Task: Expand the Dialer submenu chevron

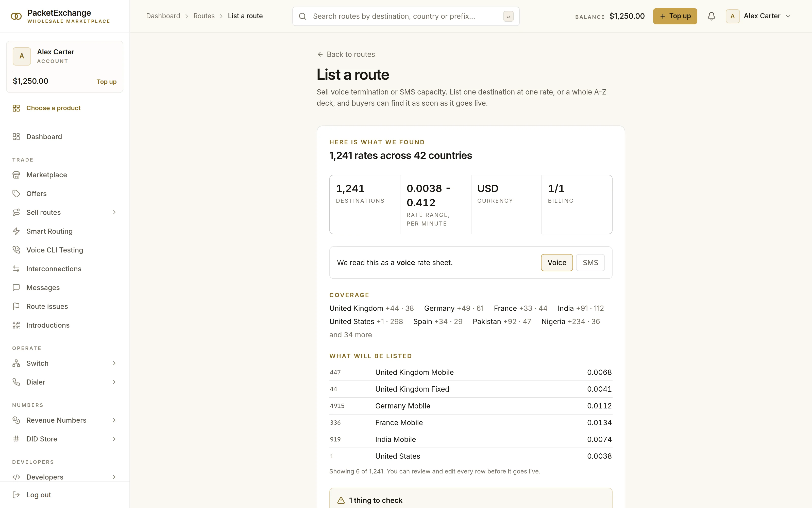Action: [114, 382]
